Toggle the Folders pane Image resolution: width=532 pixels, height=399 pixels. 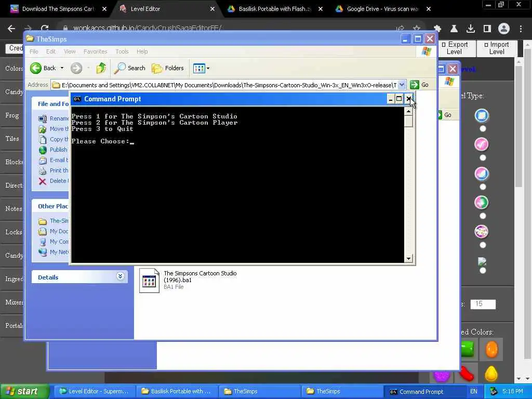(x=168, y=68)
